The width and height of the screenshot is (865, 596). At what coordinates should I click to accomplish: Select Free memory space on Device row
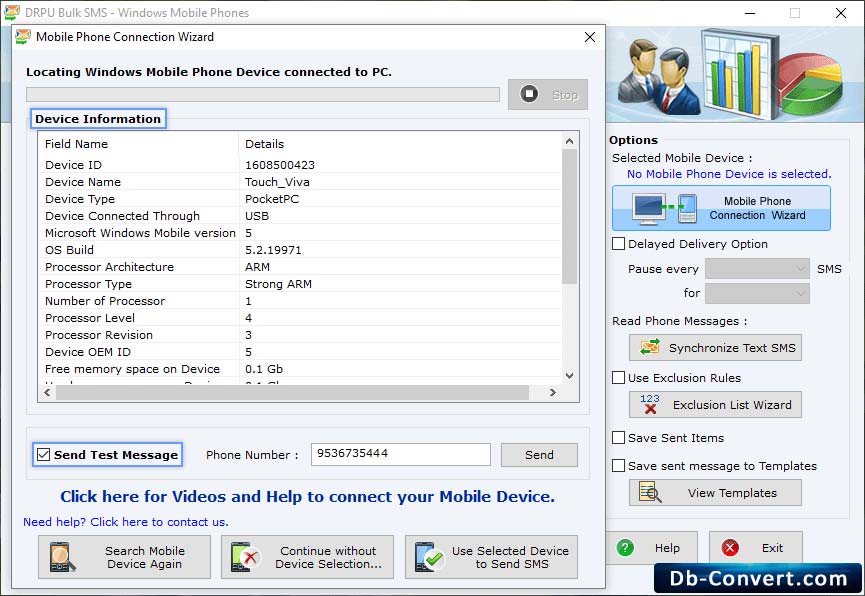coord(300,369)
